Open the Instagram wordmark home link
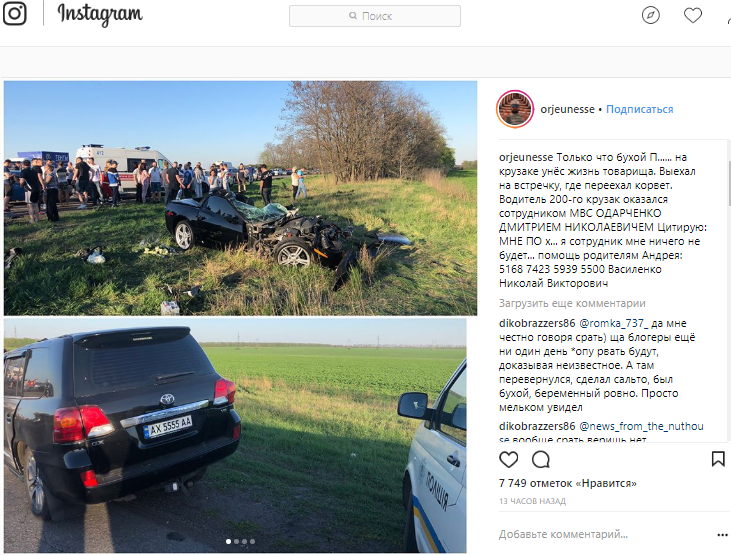 coord(100,14)
